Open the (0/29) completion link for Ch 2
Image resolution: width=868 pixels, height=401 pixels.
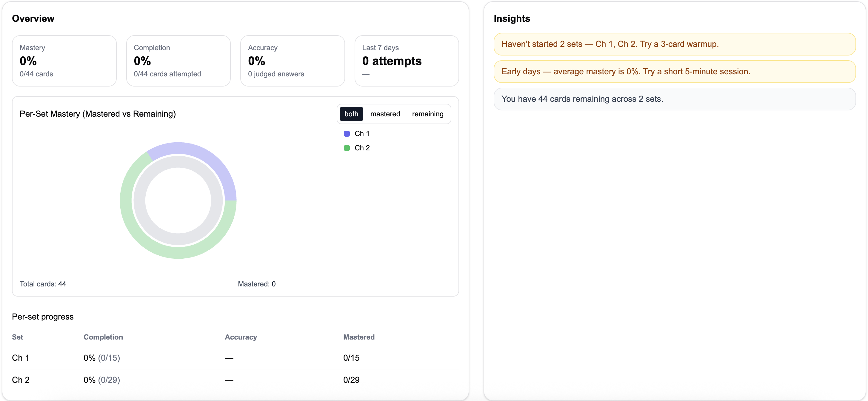coord(109,380)
